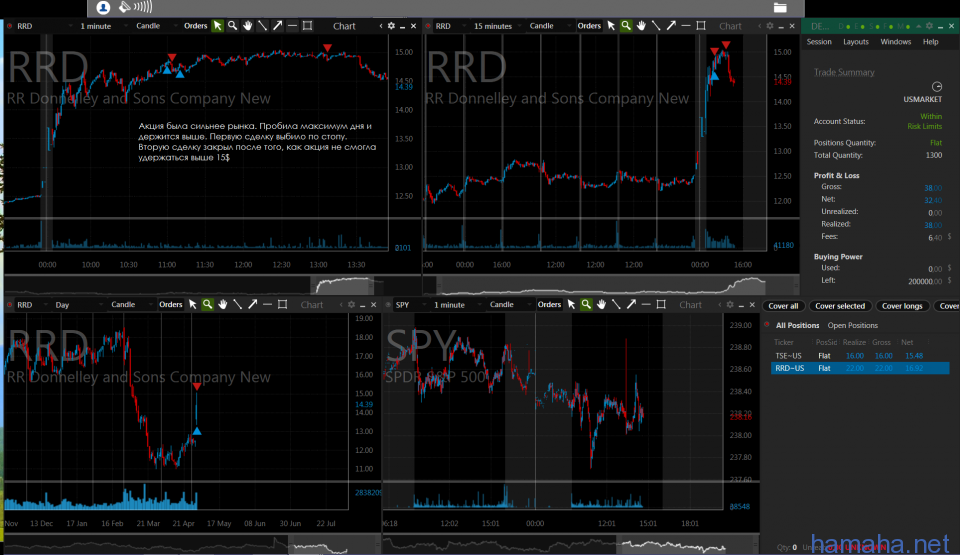This screenshot has width=960, height=555.
Task: Pick the rectangle tool in the 15 minutes chart
Action: (701, 26)
